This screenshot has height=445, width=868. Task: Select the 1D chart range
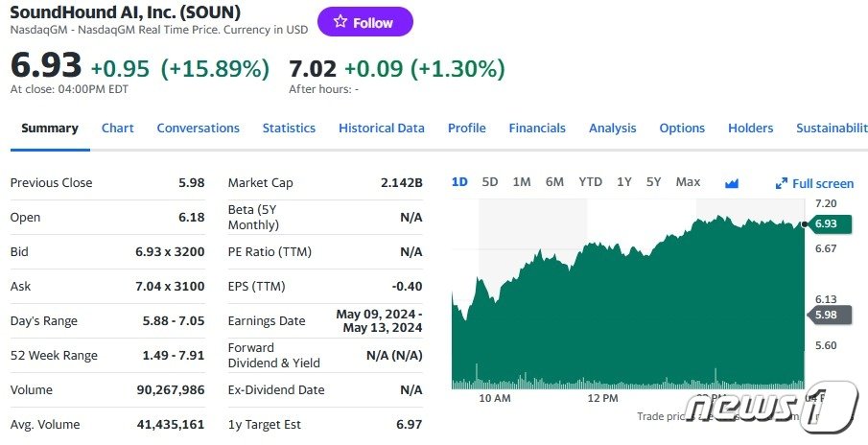coord(459,182)
